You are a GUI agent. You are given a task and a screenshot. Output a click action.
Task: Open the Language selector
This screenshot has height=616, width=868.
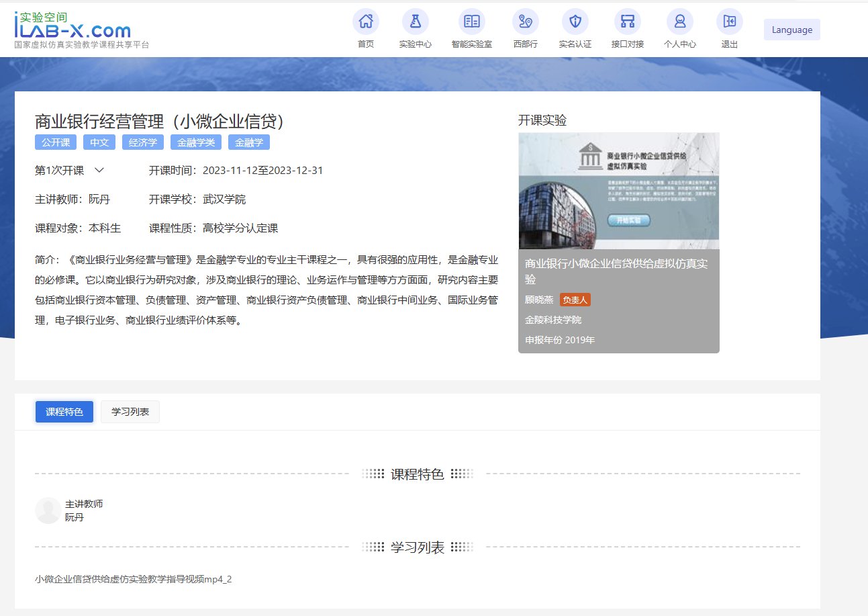point(791,30)
